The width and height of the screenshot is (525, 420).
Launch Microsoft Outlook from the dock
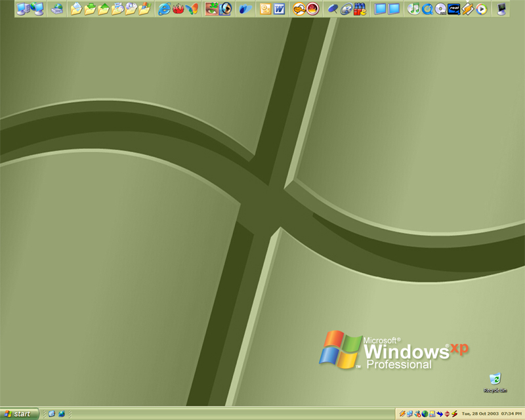point(266,9)
